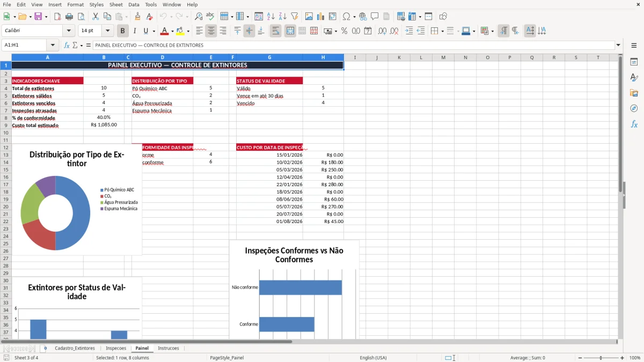Run the Spelling check icon
The image size is (644, 362).
(210, 17)
